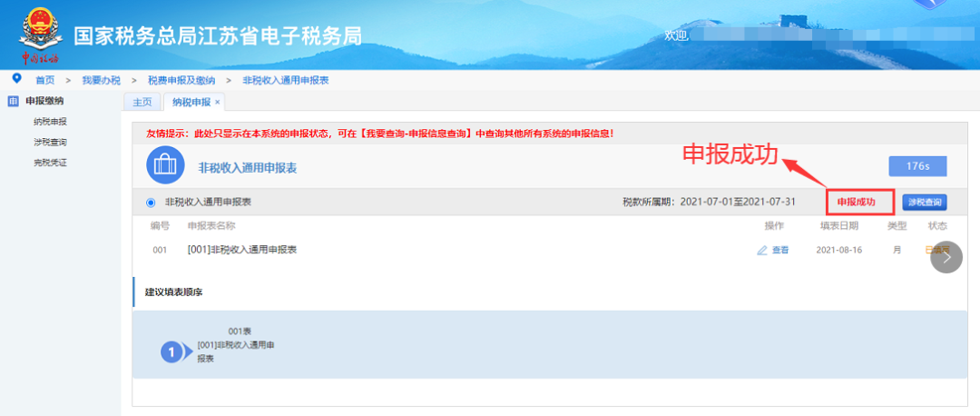Click the 001表 step label
The width and height of the screenshot is (980, 416).
pos(240,332)
